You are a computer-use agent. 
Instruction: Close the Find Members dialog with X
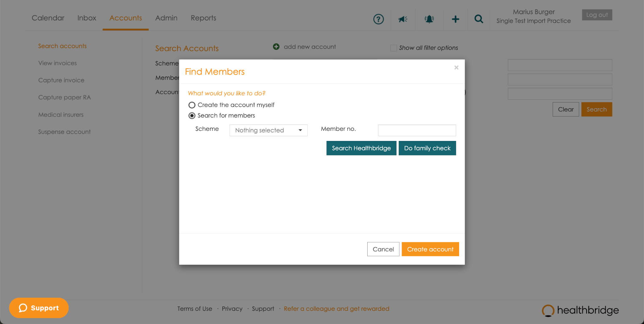pyautogui.click(x=456, y=68)
